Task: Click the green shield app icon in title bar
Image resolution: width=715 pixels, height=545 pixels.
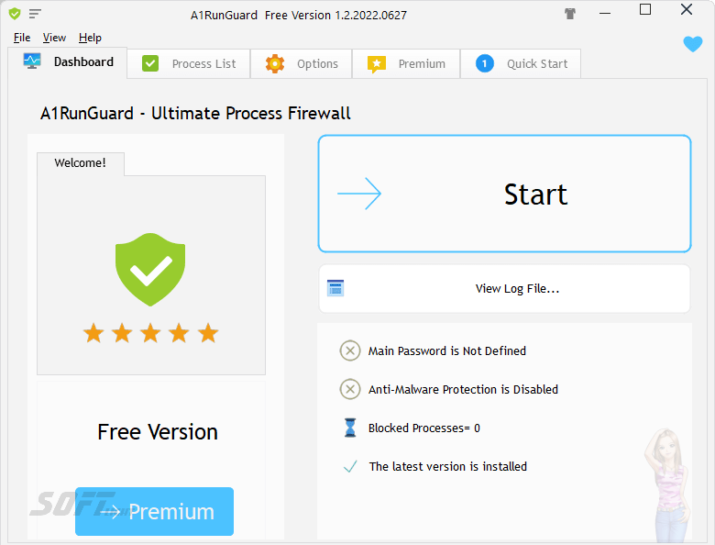Action: 15,14
